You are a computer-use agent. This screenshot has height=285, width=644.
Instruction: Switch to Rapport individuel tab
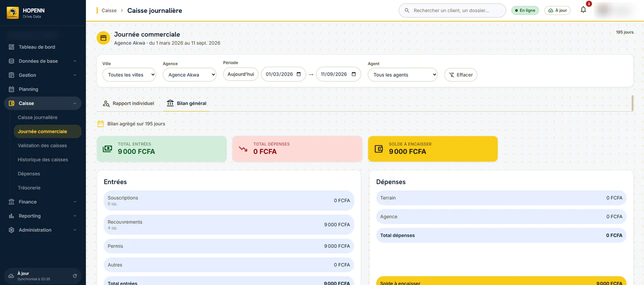128,103
